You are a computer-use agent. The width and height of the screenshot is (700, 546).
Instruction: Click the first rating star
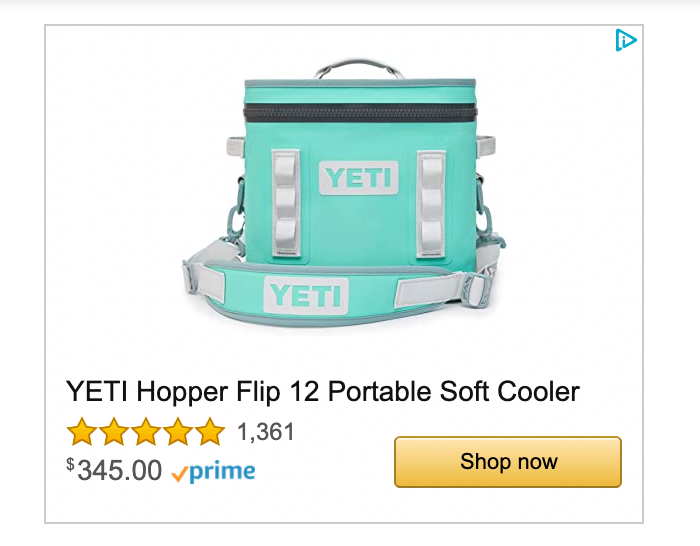click(81, 433)
